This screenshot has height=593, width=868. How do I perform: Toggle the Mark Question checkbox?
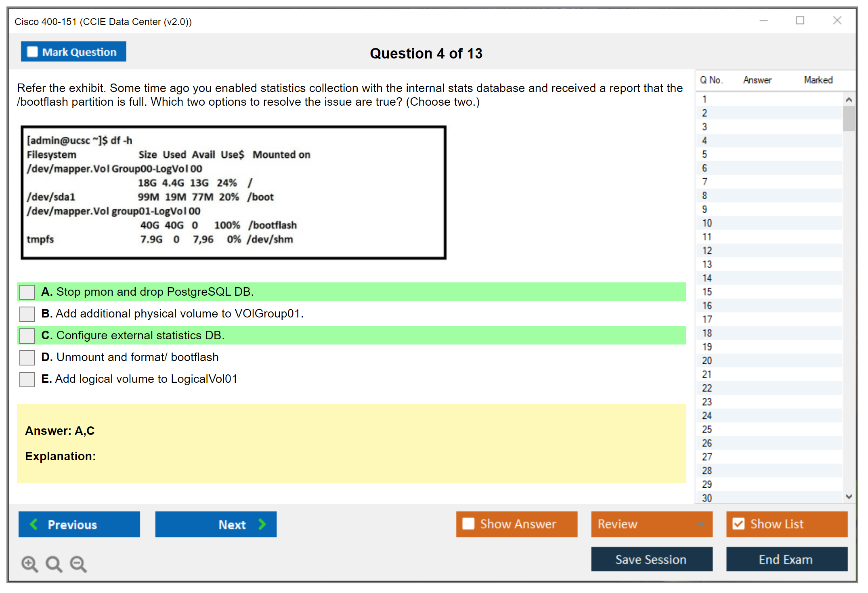(32, 52)
